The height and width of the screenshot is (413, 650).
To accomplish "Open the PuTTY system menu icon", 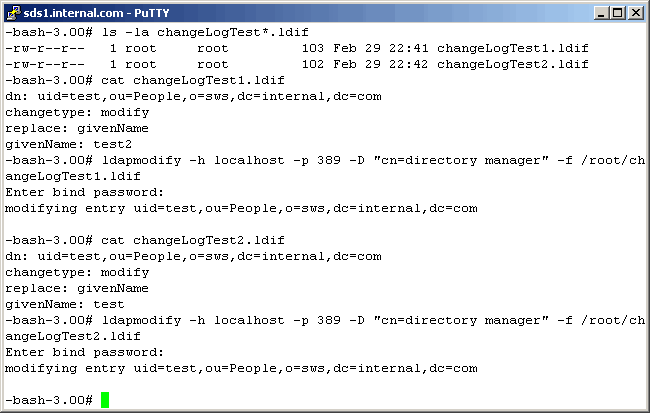I will [11, 12].
